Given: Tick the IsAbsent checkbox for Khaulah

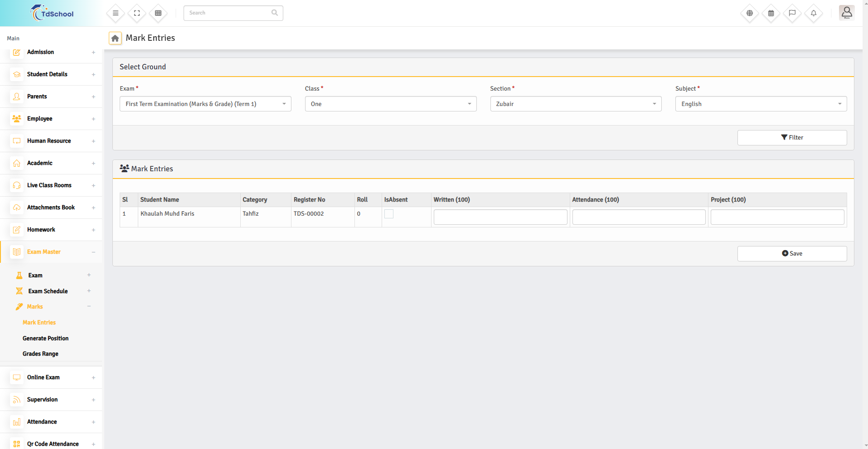Looking at the screenshot, I should tap(389, 214).
